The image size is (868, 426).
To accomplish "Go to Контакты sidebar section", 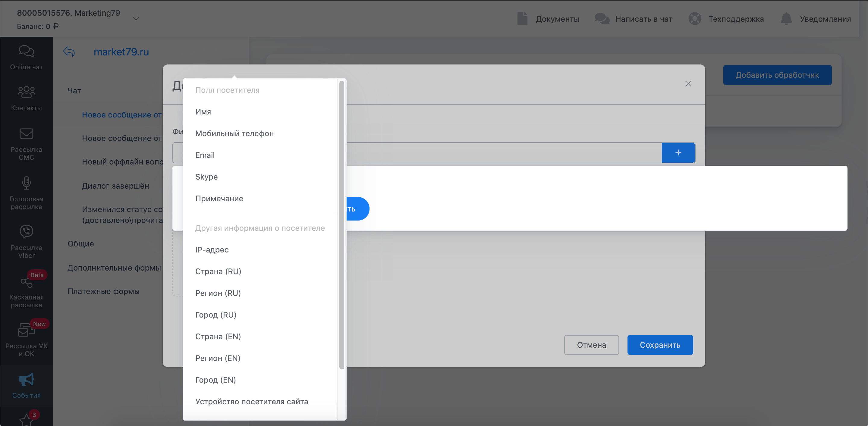I will pyautogui.click(x=26, y=92).
